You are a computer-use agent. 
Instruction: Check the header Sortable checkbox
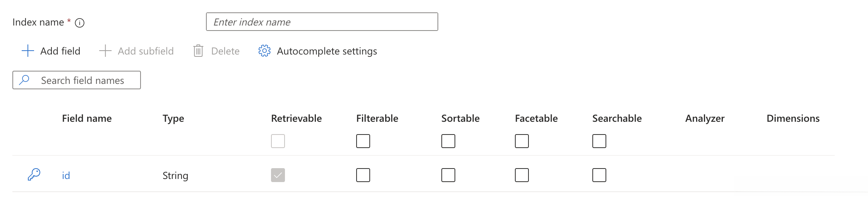click(x=448, y=141)
